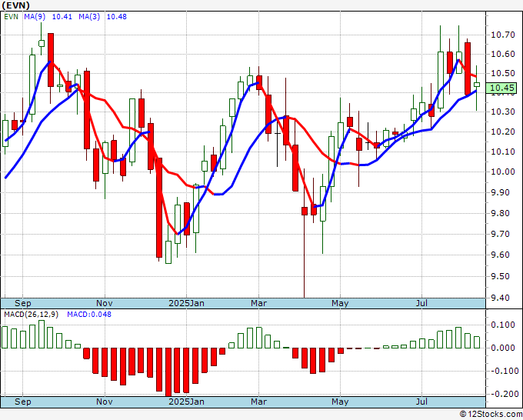The height and width of the screenshot is (420, 523).
Task: Click the MACD:0.048 value readout
Action: [x=89, y=315]
